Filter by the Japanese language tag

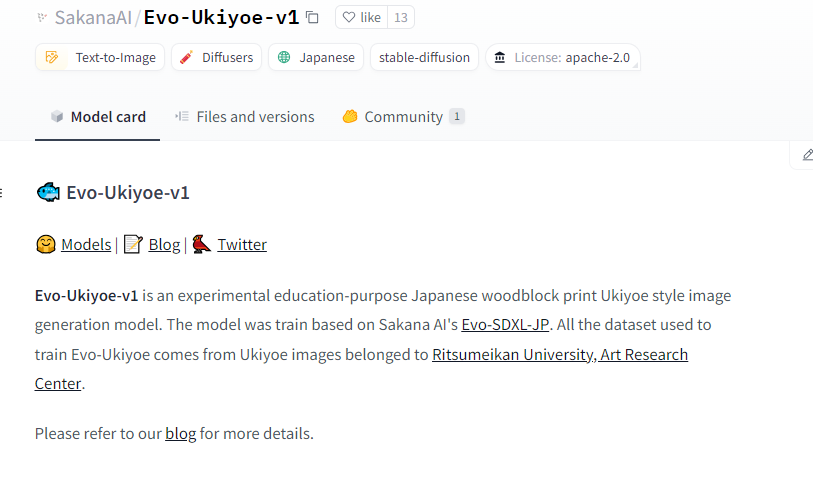[316, 57]
